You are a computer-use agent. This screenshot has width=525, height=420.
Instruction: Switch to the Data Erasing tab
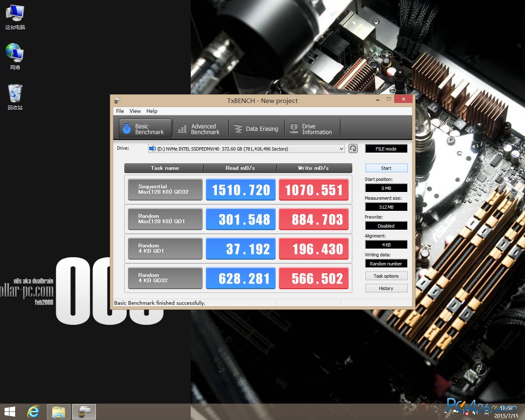256,129
